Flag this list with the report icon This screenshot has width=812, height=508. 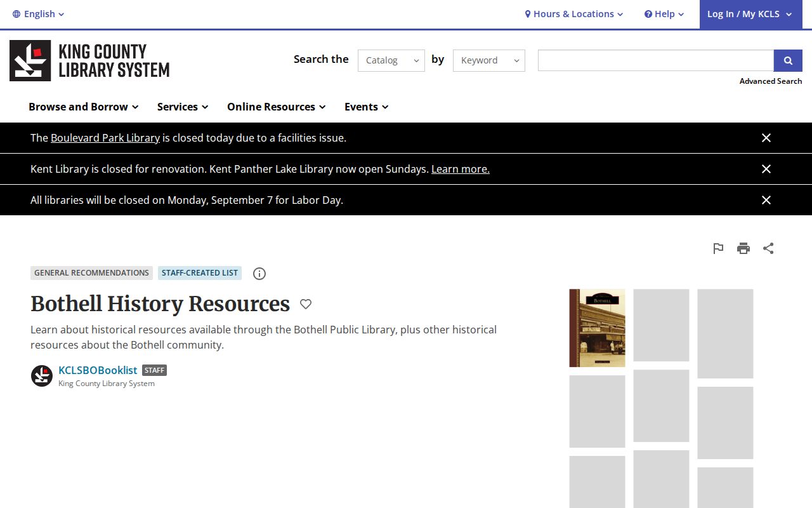[718, 248]
